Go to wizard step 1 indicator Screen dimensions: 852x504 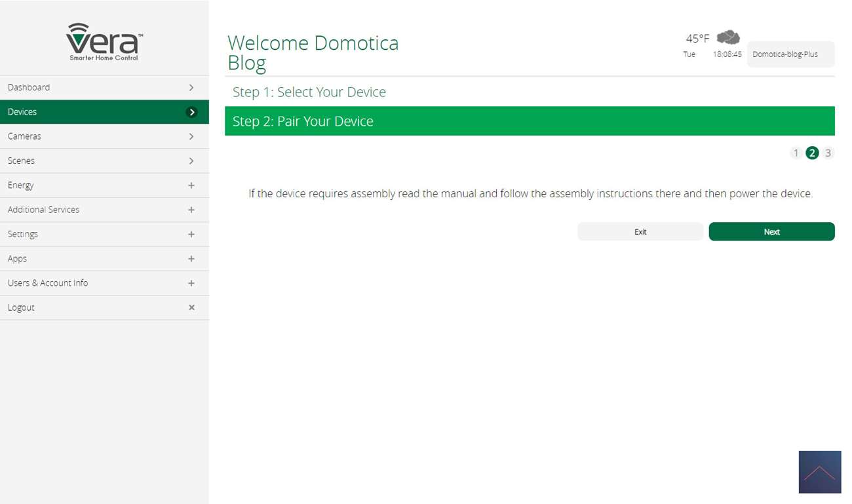tap(796, 153)
